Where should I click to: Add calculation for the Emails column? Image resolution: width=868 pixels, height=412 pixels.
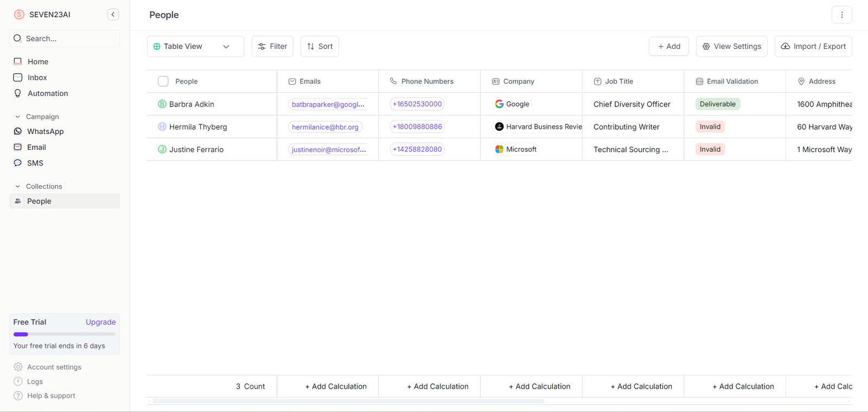tap(336, 386)
